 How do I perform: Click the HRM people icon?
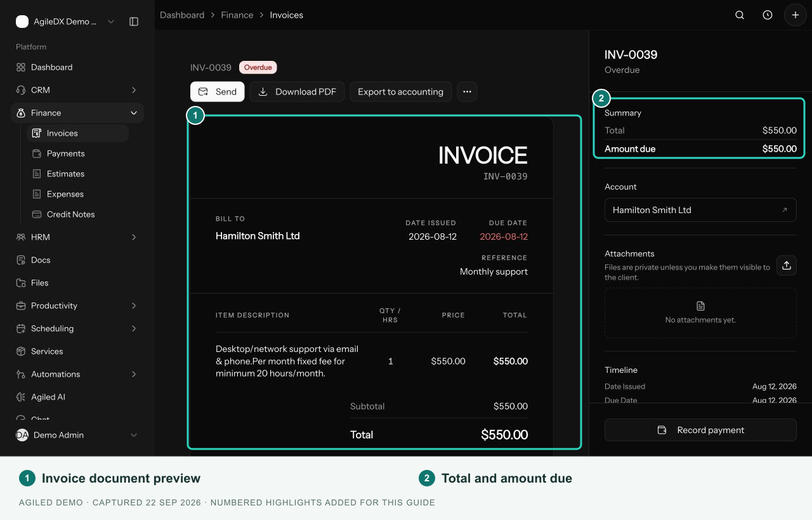[21, 237]
